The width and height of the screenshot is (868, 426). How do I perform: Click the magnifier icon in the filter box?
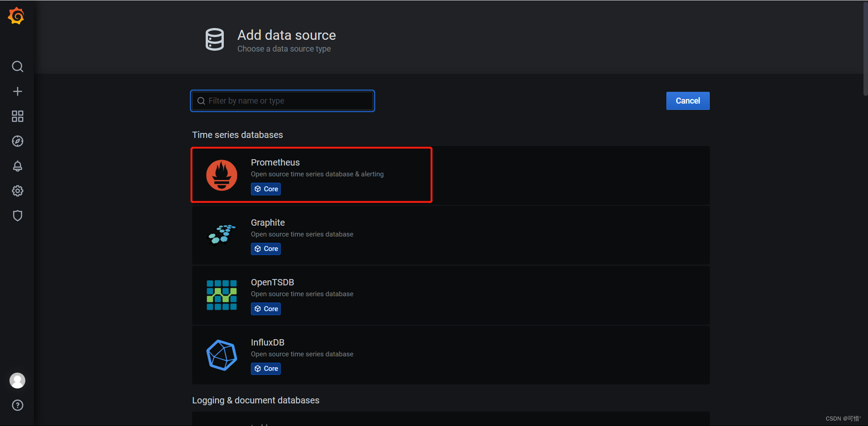[201, 101]
